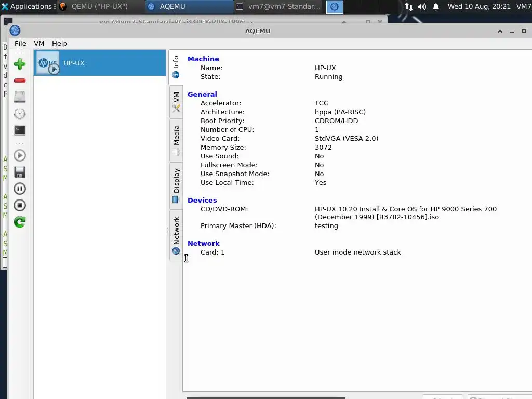Switch to the Info tab

point(176,67)
